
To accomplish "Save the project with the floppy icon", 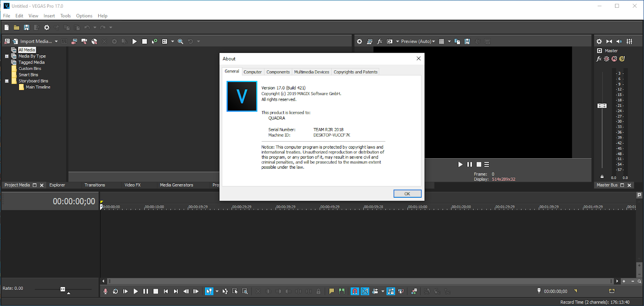I will pyautogui.click(x=27, y=27).
